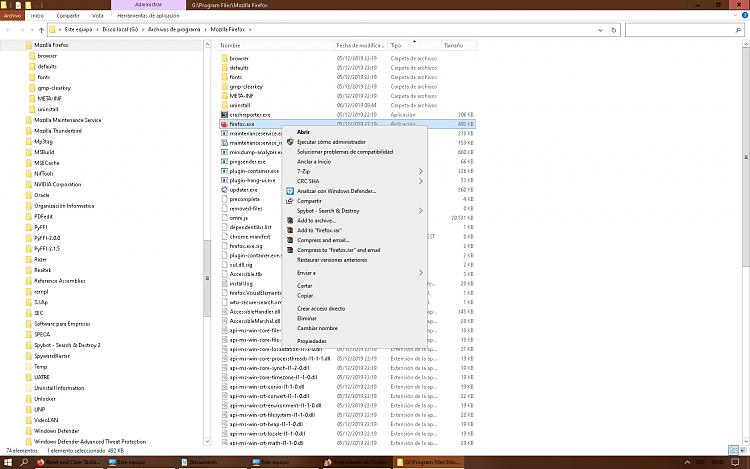
Task: Open the address bar history dropdown
Action: point(600,30)
